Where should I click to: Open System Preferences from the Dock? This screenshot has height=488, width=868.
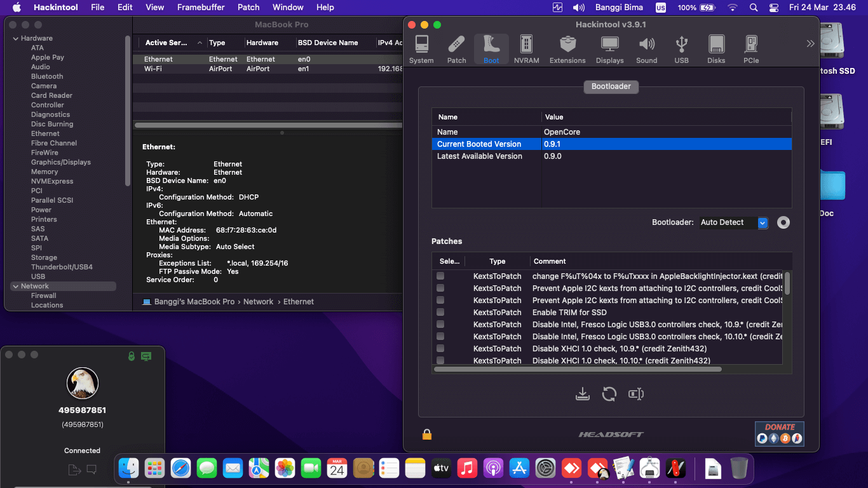pyautogui.click(x=545, y=469)
